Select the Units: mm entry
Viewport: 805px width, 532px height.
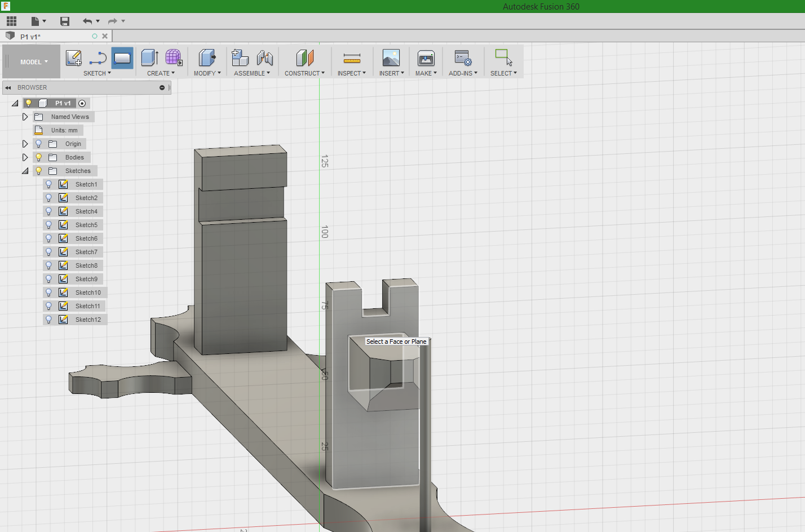point(64,130)
